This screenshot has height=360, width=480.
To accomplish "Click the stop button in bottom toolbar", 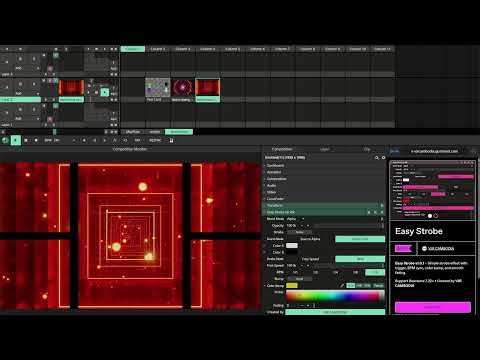I will [x=26, y=140].
